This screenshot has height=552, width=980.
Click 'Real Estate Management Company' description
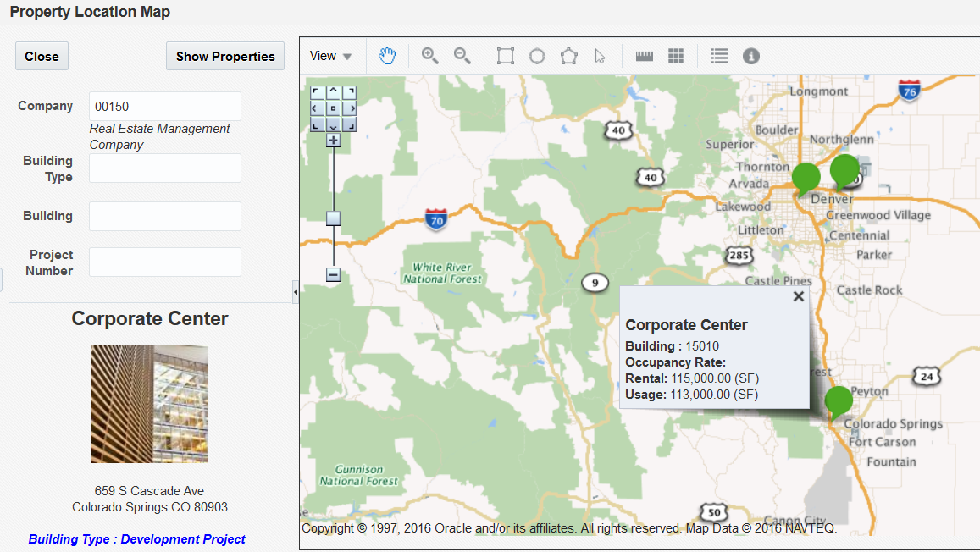click(159, 137)
